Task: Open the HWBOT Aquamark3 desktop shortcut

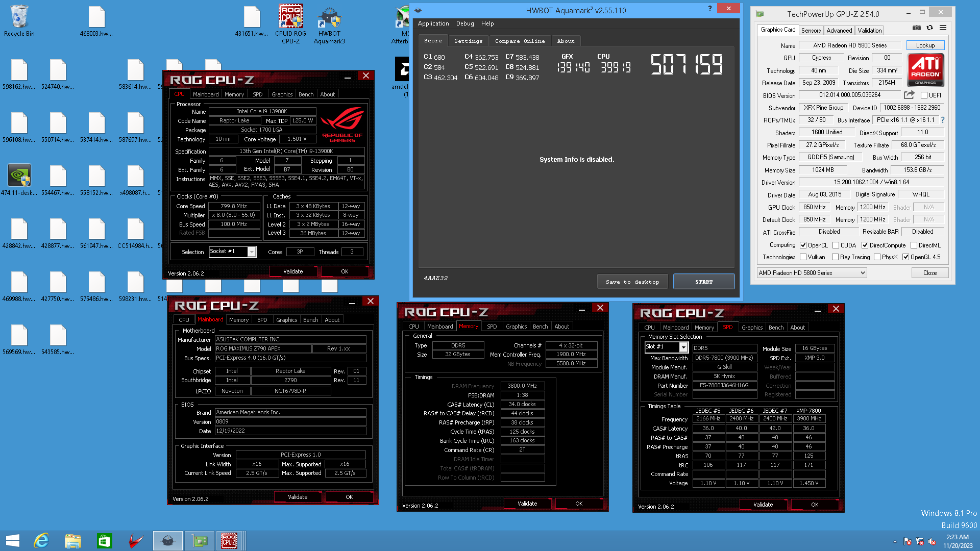Action: tap(329, 24)
